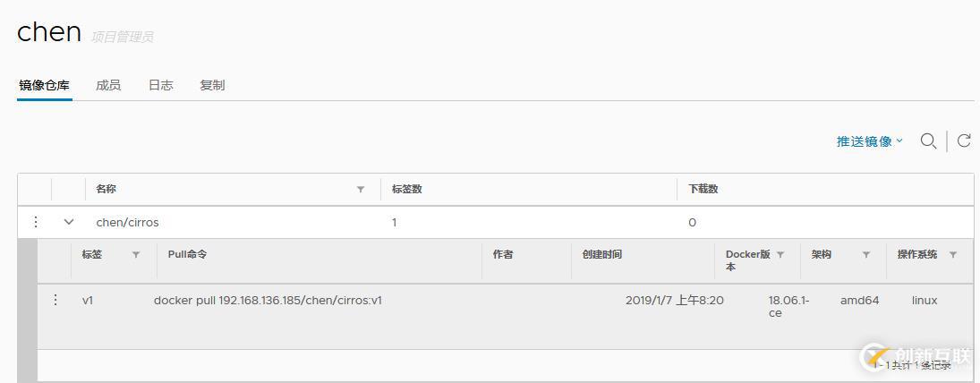Filter by 名称 column icon
The width and height of the screenshot is (980, 383).
[361, 190]
